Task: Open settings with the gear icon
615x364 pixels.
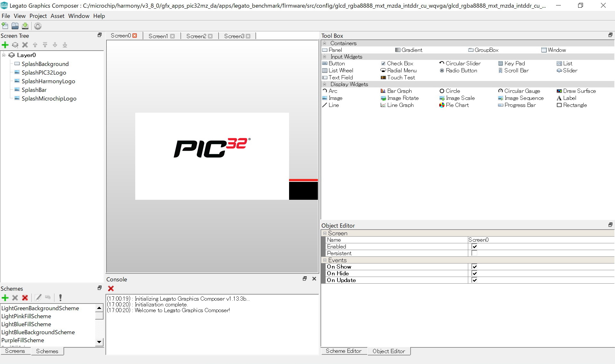Action: [x=38, y=26]
